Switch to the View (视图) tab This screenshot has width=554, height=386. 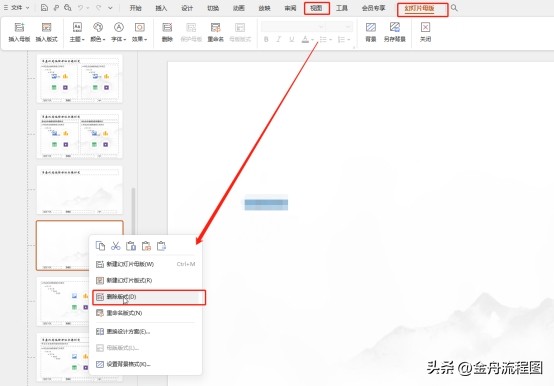click(316, 8)
